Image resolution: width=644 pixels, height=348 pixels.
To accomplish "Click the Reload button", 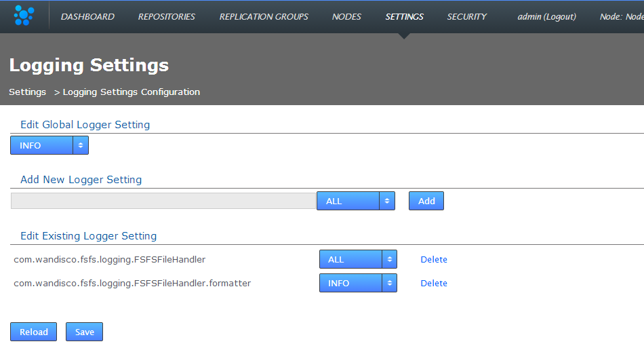I will pyautogui.click(x=34, y=332).
